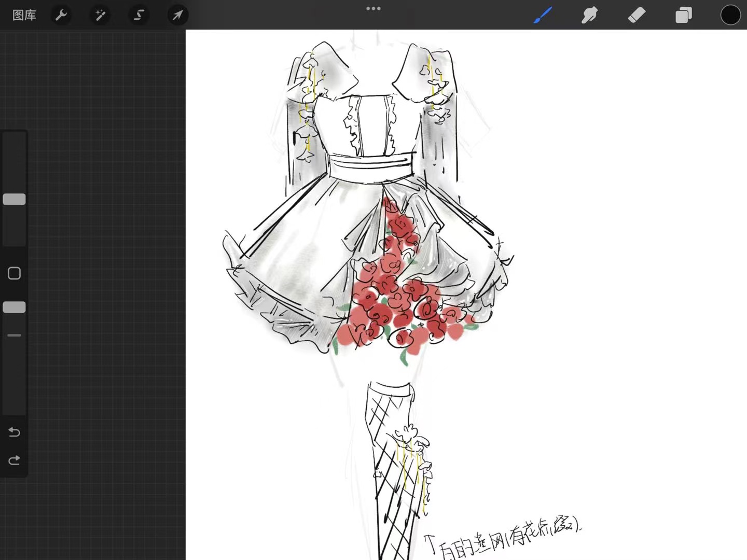Select the Brush tool
This screenshot has width=747, height=560.
[x=543, y=15]
